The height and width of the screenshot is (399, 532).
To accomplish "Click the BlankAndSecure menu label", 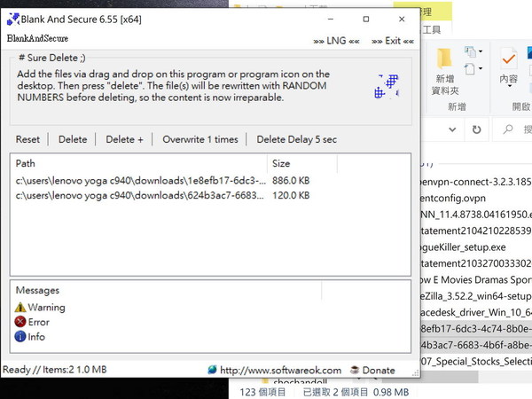I will 37,38.
